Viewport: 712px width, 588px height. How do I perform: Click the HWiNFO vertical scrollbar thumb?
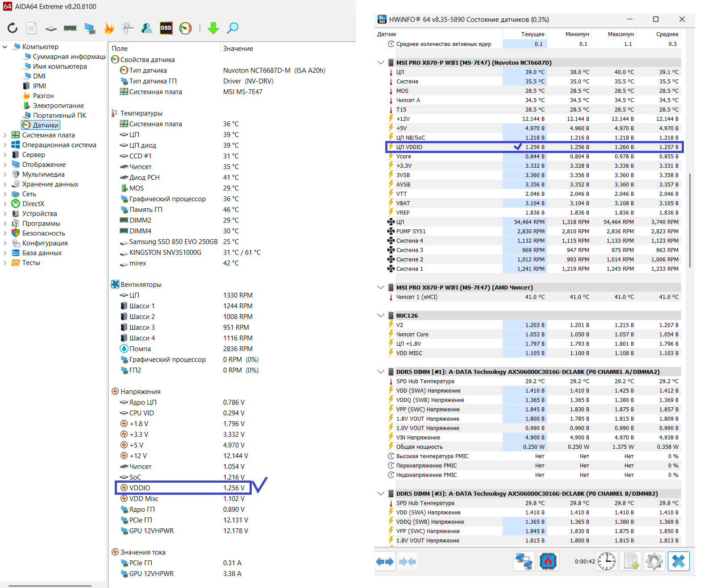690,220
